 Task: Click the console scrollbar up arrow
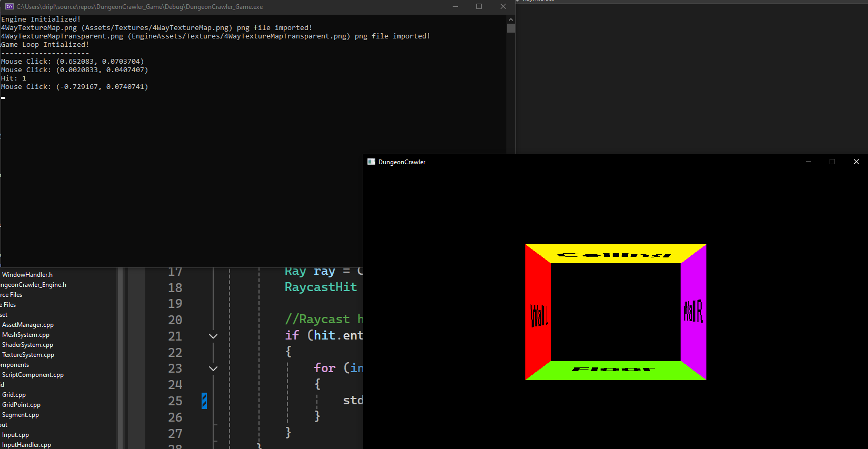511,19
